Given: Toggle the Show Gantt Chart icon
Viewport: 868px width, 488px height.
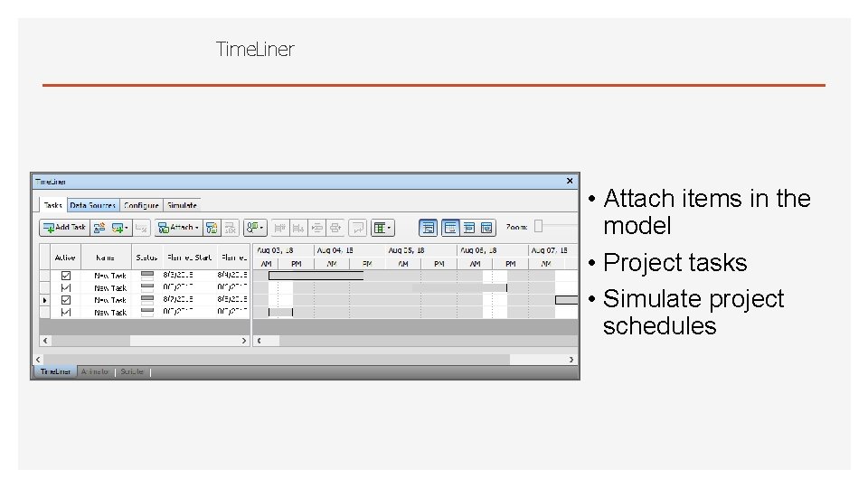Looking at the screenshot, I should tap(428, 228).
